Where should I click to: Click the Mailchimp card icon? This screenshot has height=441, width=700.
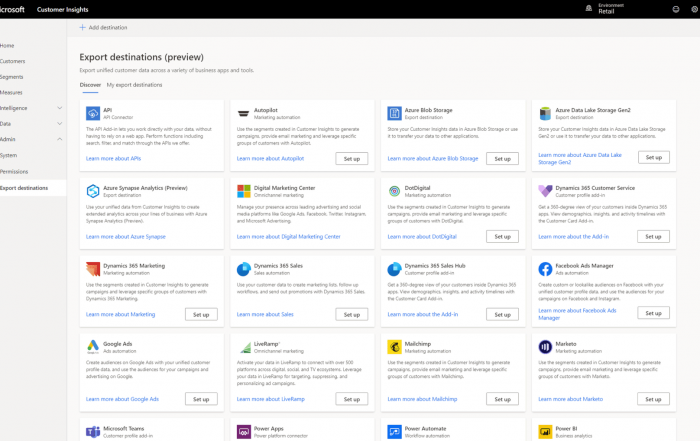394,347
